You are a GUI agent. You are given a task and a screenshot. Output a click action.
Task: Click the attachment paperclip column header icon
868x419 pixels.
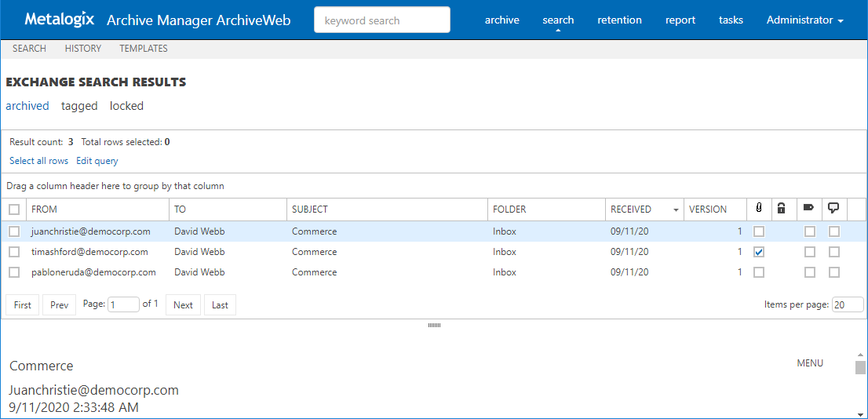[x=758, y=209]
